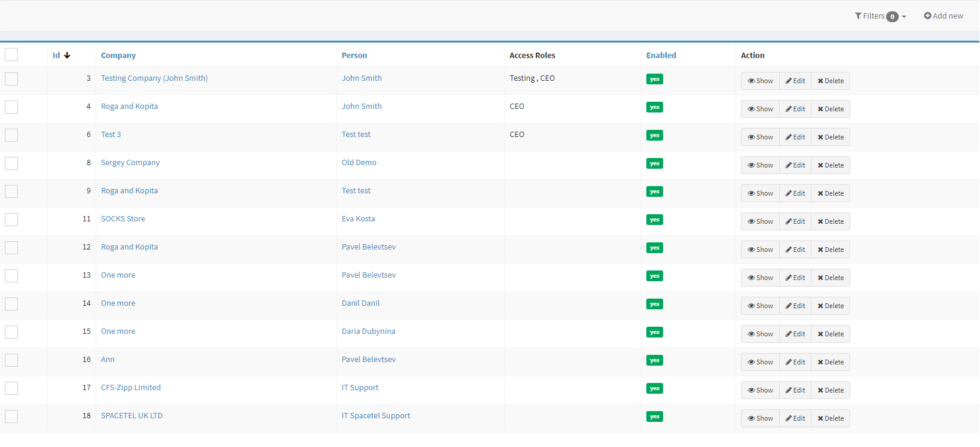Tick the select-all checkbox in table header
Image resolution: width=980 pixels, height=447 pixels.
point(11,54)
